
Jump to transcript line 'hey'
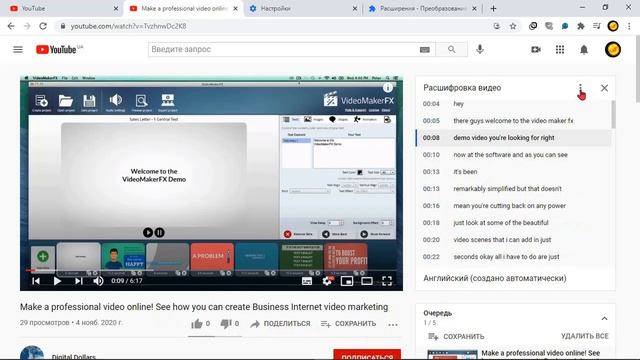point(513,104)
